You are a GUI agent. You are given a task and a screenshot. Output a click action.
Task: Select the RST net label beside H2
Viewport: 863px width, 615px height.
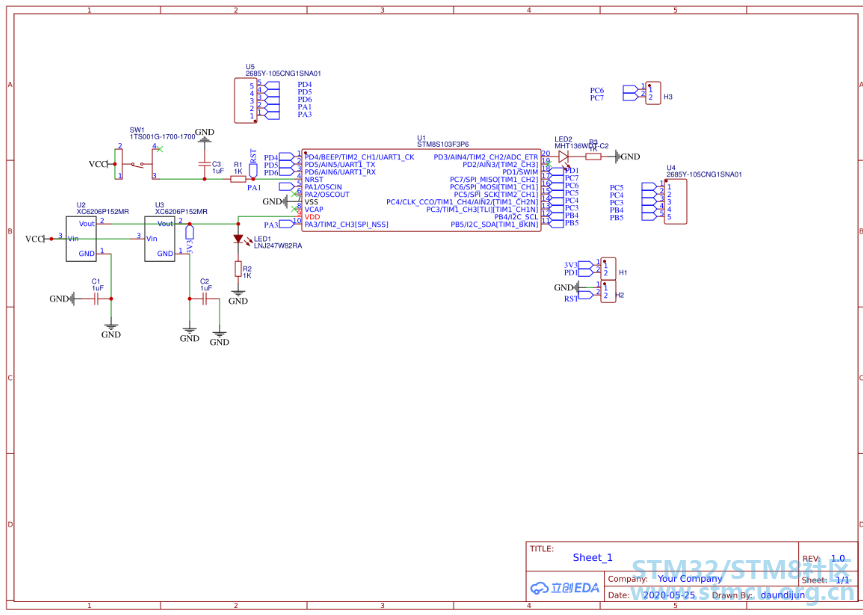[x=571, y=299]
